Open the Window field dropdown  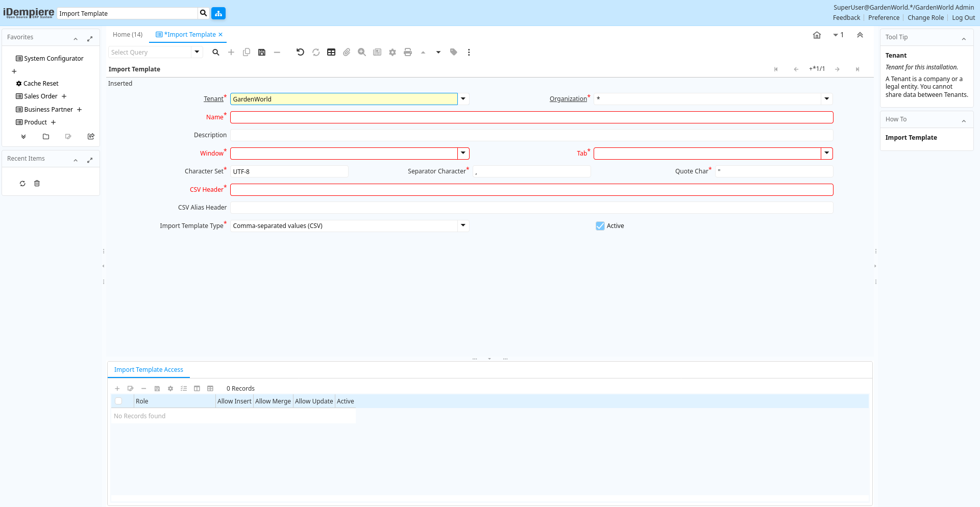(x=463, y=154)
